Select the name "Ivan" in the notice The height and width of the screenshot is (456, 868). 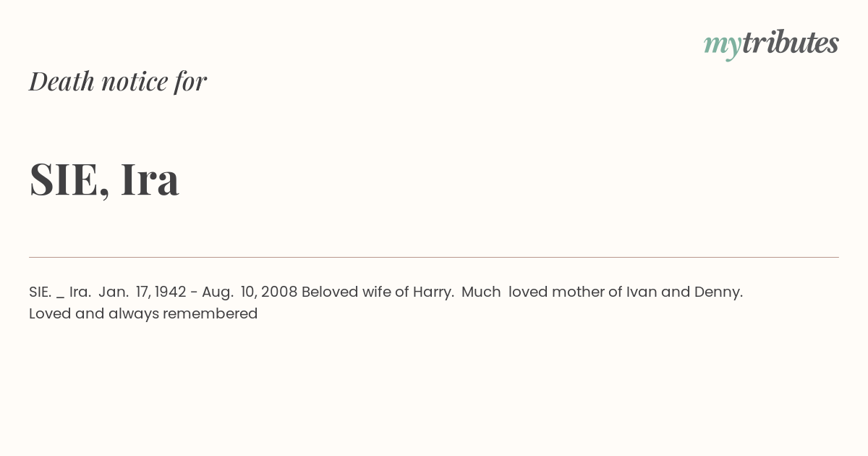click(641, 292)
